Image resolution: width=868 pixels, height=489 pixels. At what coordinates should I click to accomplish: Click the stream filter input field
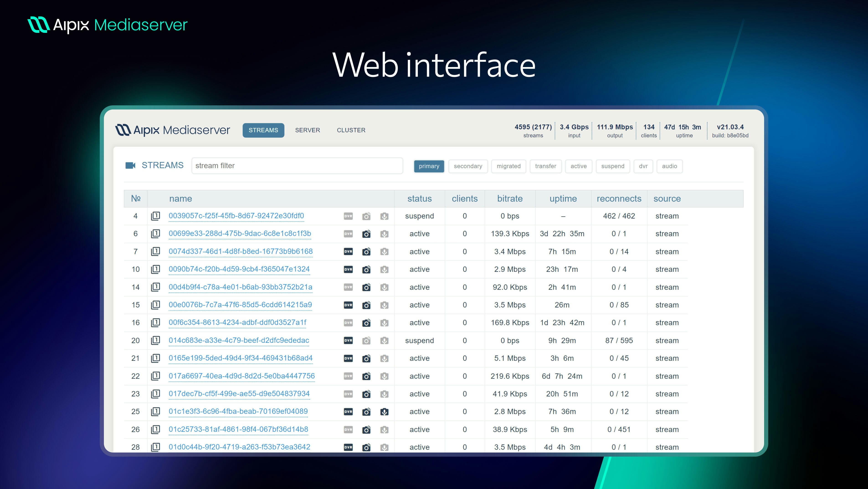297,166
